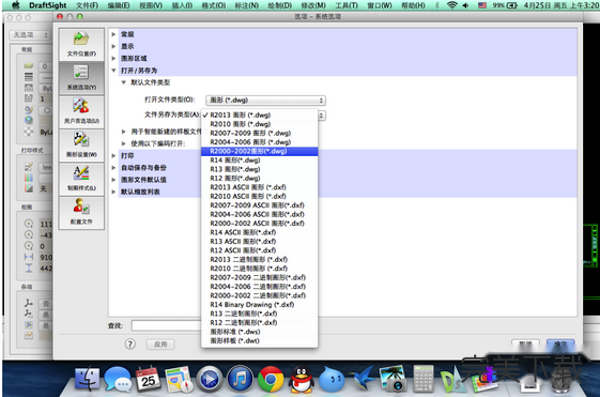
Task: Open the Apple menu
Action: (x=15, y=5)
